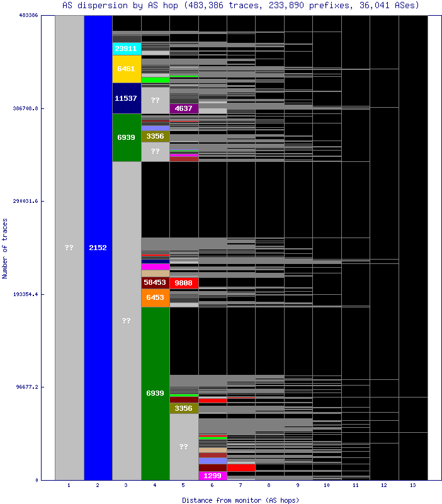Click green 6939 block in hop 3 column

127,137
